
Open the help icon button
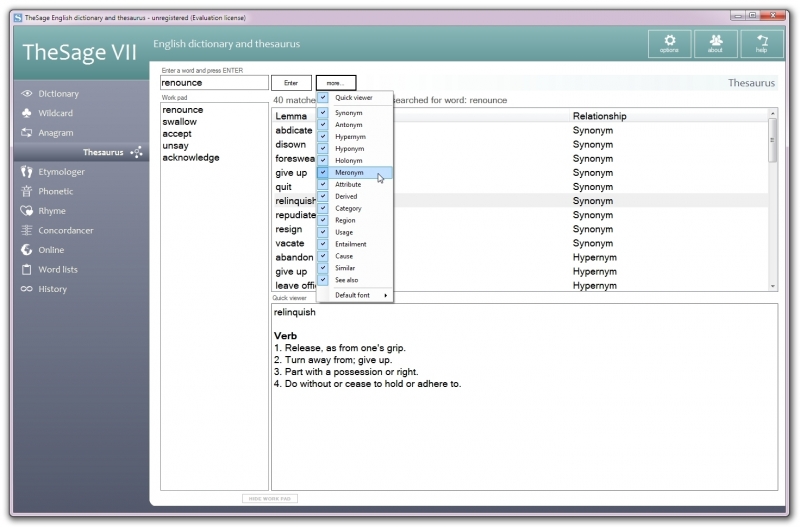(x=762, y=44)
